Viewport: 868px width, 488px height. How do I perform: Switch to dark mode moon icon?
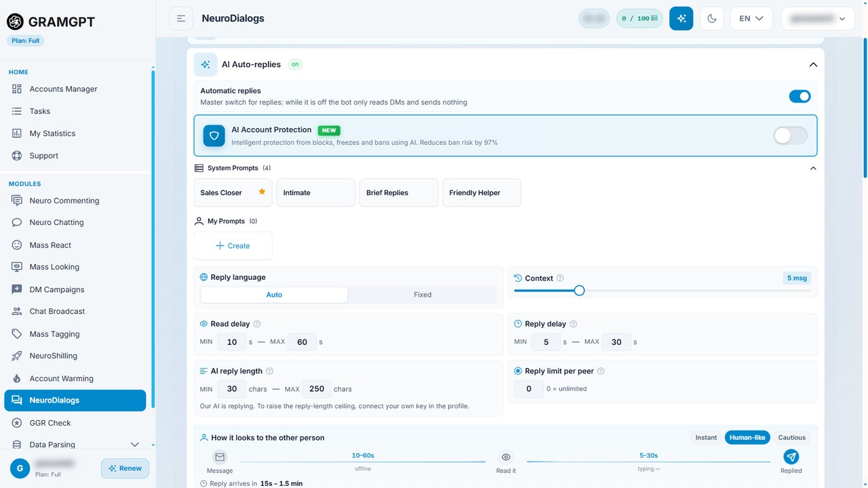tap(711, 18)
